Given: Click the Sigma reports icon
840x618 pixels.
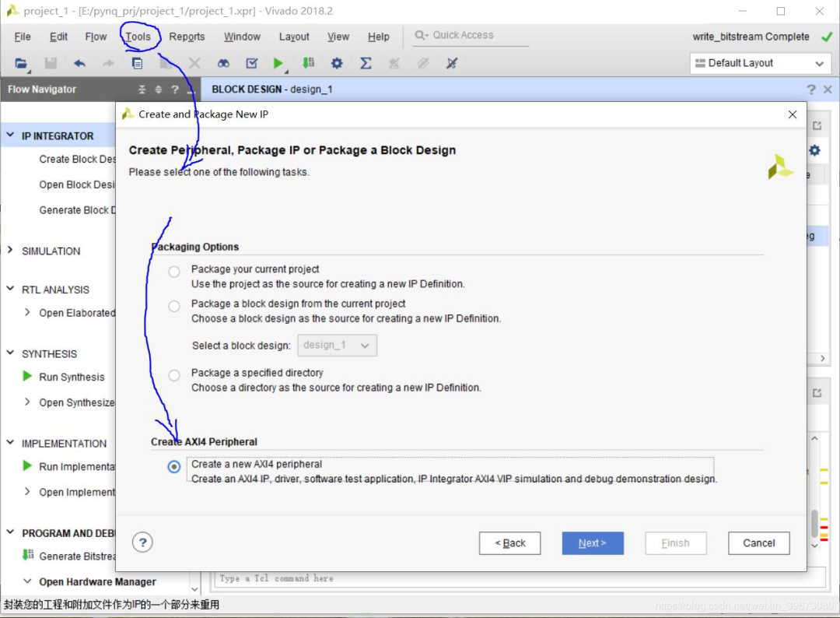Looking at the screenshot, I should 366,63.
